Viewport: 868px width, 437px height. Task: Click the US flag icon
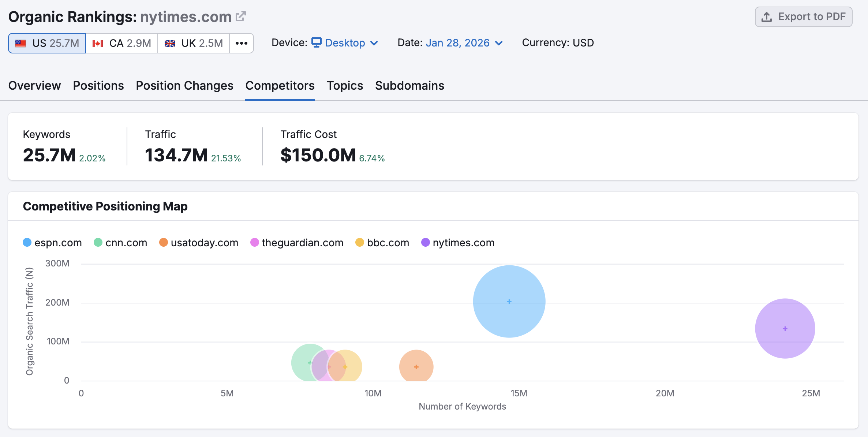[x=21, y=43]
